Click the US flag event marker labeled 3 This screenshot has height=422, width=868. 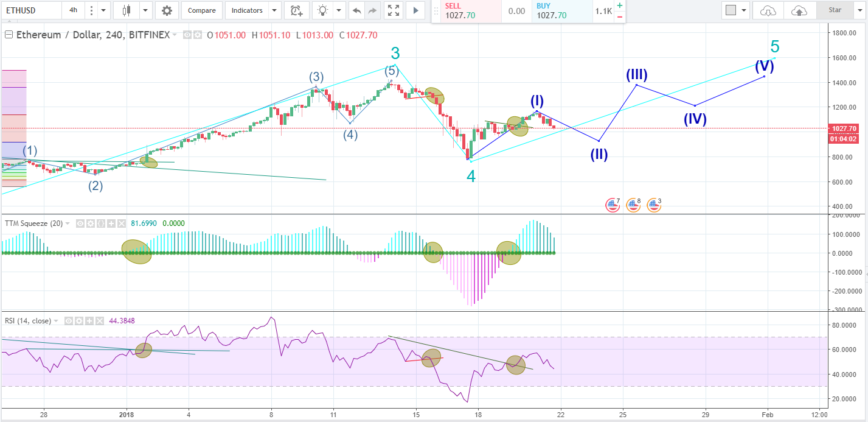click(653, 205)
